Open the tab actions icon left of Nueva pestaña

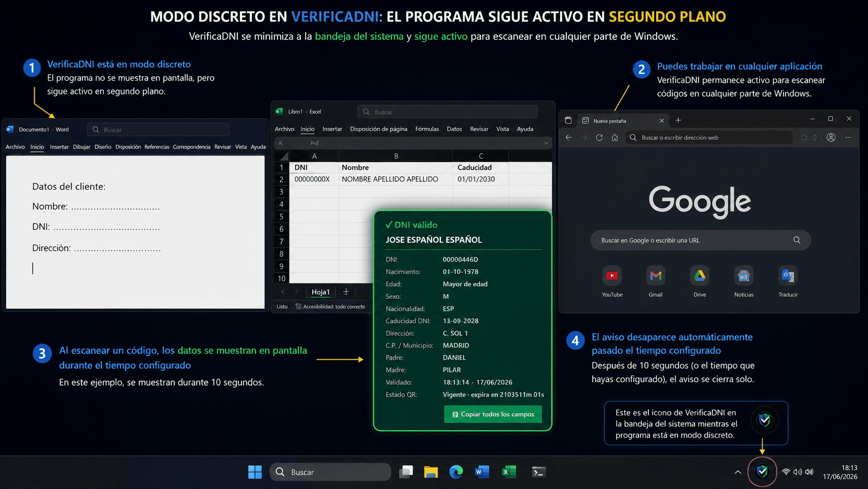pyautogui.click(x=568, y=121)
